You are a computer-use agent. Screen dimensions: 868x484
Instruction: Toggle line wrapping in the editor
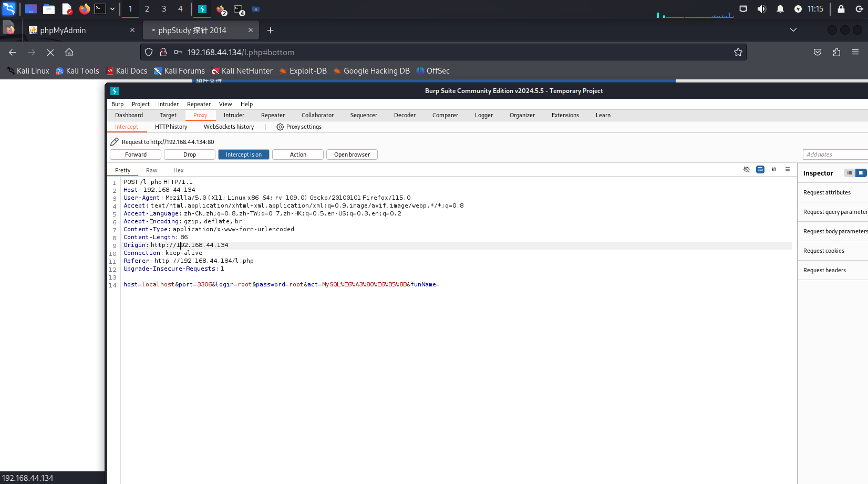tap(760, 169)
